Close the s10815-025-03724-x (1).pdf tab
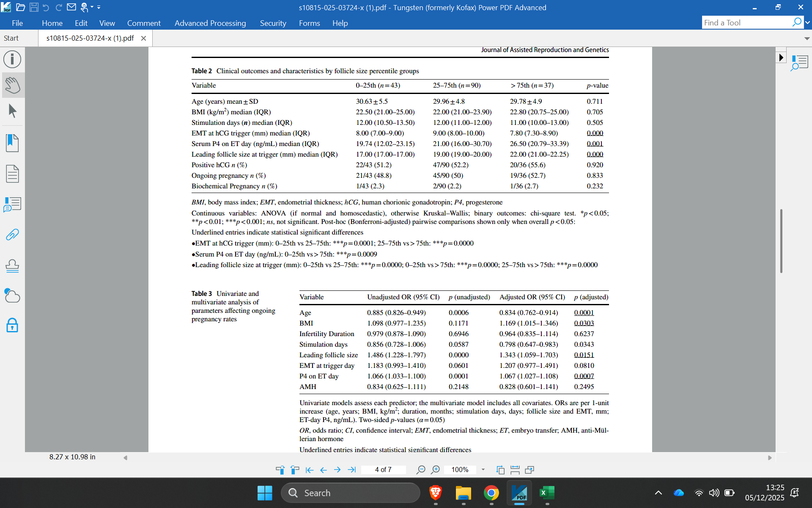 click(x=143, y=38)
